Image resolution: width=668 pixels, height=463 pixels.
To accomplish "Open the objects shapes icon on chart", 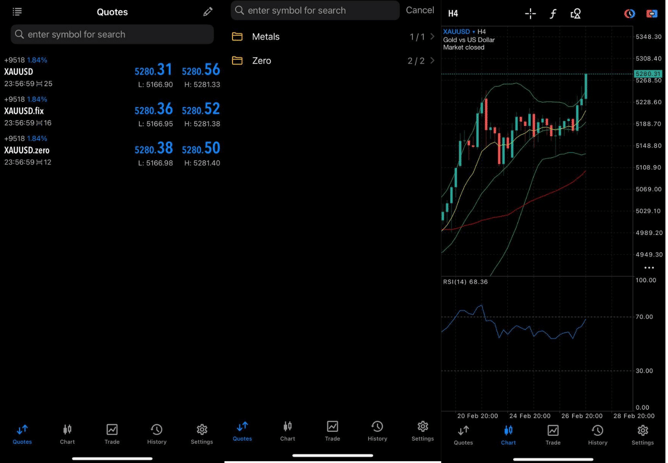I will coord(576,14).
